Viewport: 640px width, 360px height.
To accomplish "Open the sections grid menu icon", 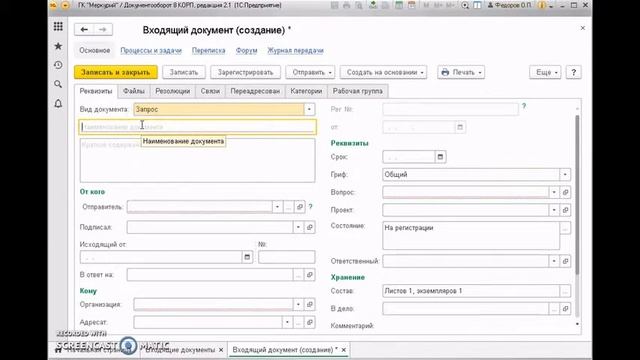I will (58, 27).
